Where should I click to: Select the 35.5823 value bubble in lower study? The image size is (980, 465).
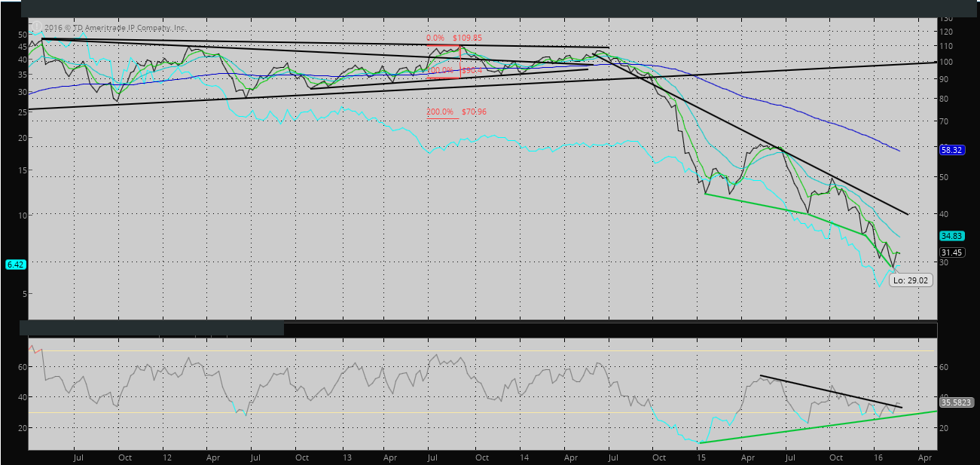(956, 403)
